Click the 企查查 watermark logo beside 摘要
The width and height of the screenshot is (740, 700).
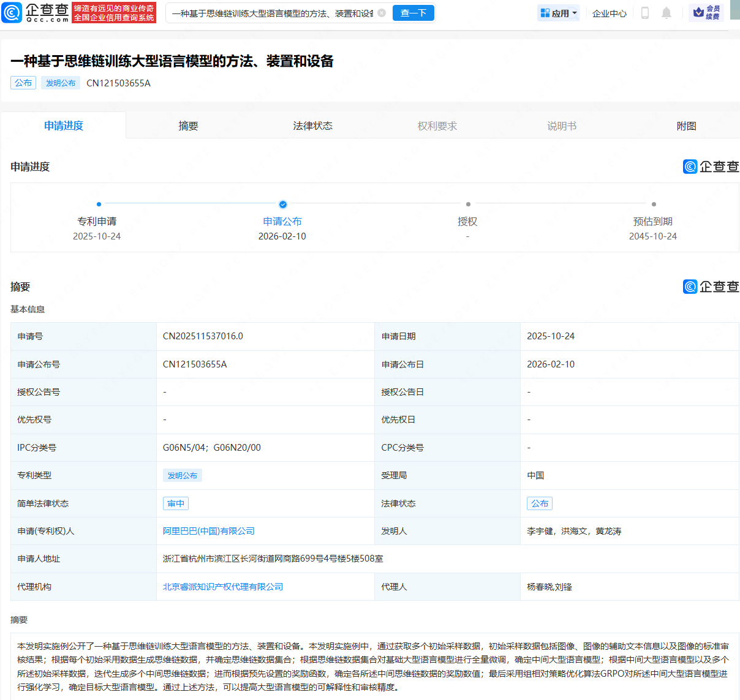pyautogui.click(x=711, y=287)
